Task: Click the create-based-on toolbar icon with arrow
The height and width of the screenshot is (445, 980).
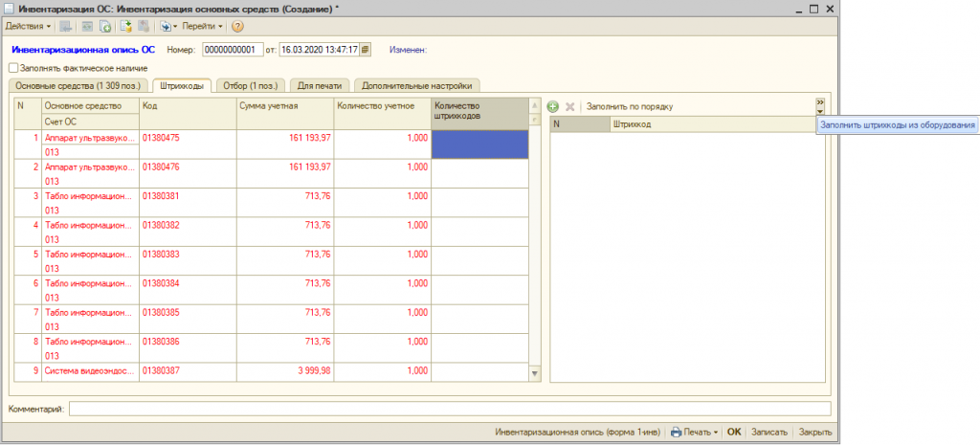Action: 167,26
